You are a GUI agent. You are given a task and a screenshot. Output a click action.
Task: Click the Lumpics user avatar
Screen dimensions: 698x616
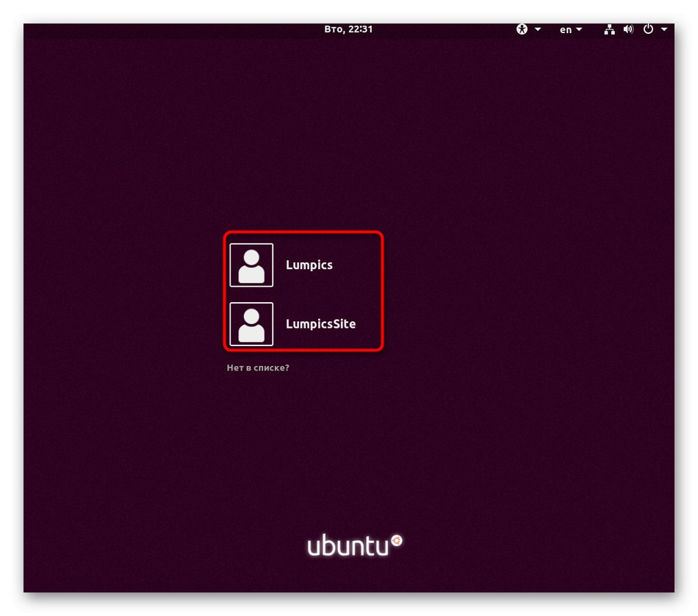[251, 265]
